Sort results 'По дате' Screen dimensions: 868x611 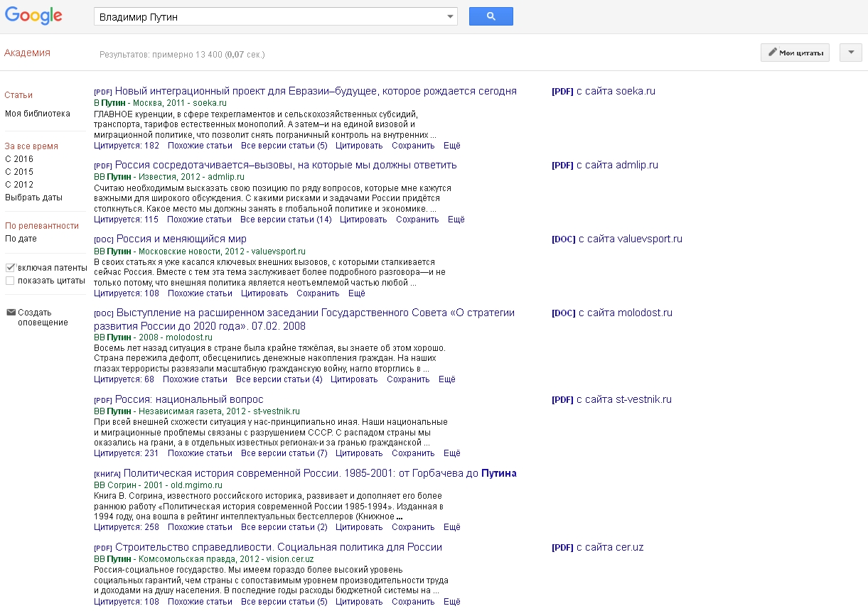pyautogui.click(x=21, y=239)
